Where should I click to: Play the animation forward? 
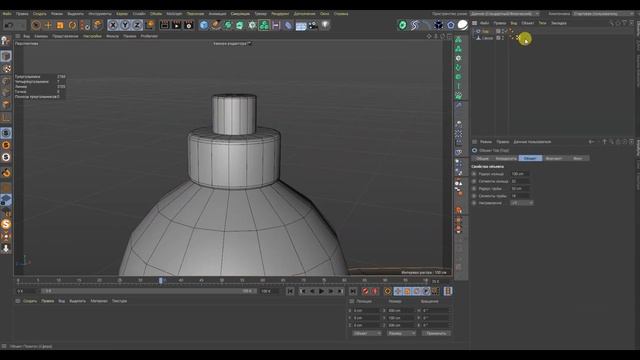[x=321, y=291]
